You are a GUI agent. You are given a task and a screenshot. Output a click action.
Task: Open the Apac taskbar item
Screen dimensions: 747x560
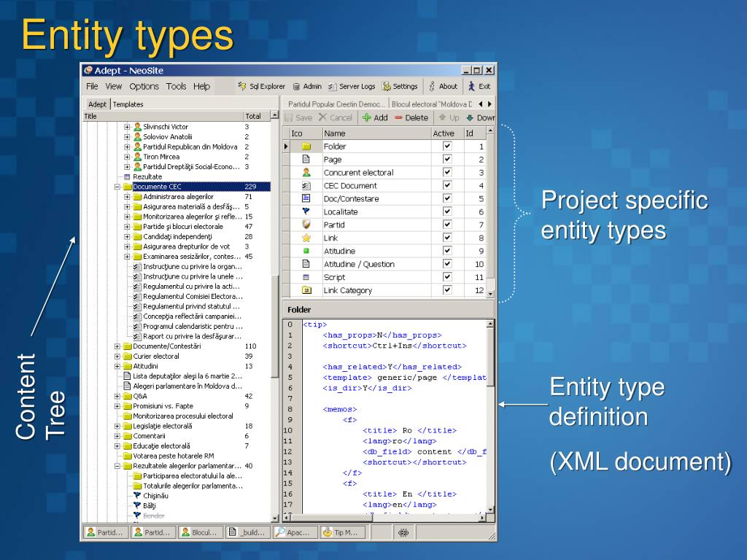click(x=295, y=532)
